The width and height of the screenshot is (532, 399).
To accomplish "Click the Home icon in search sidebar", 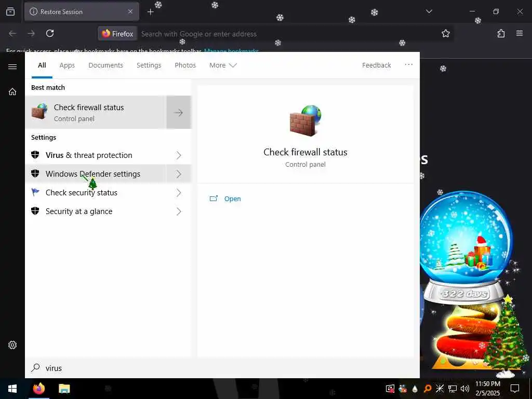I will click(12, 91).
